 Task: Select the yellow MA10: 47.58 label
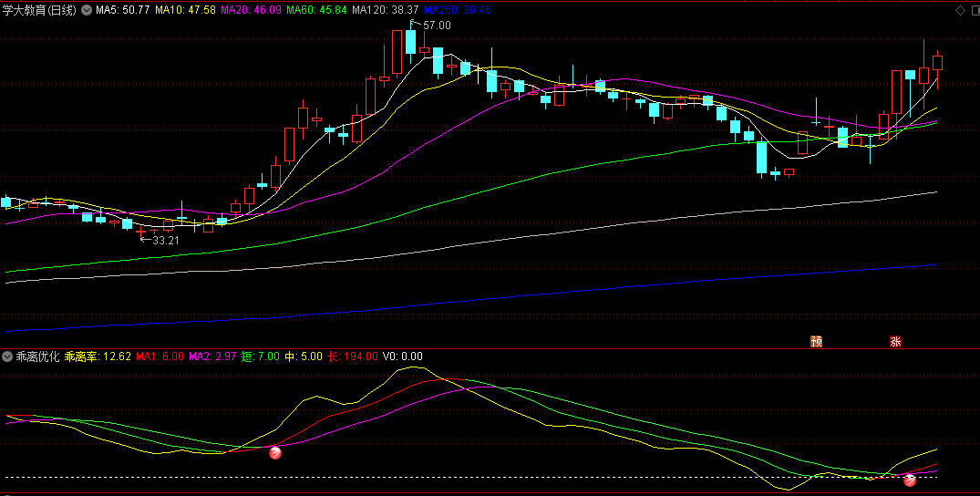pos(186,10)
